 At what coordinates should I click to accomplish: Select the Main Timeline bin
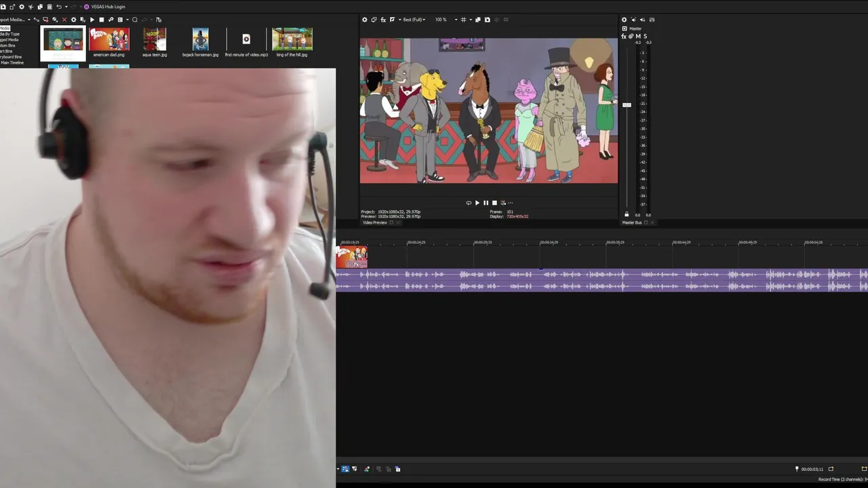pos(12,62)
